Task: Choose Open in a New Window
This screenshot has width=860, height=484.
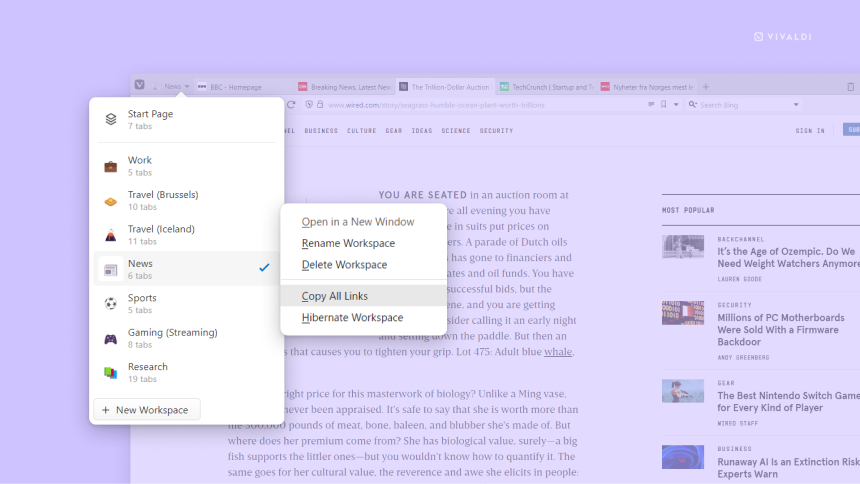Action: pyautogui.click(x=364, y=222)
